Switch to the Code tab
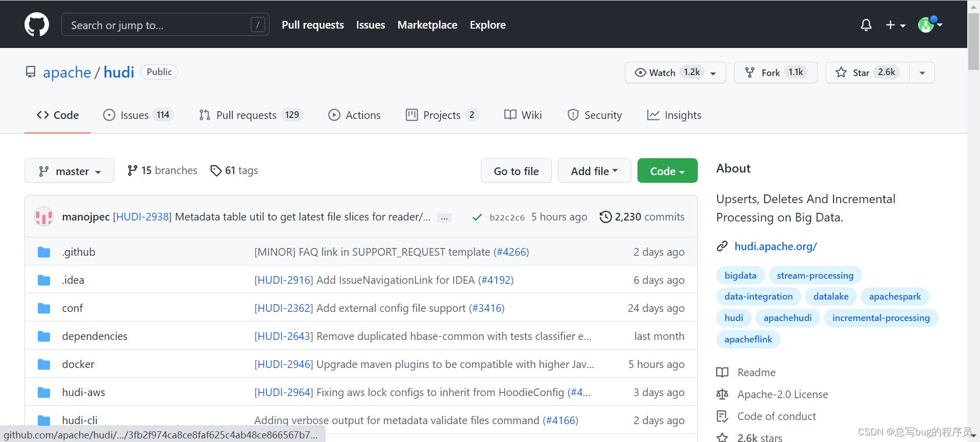This screenshot has height=442, width=980. click(58, 115)
